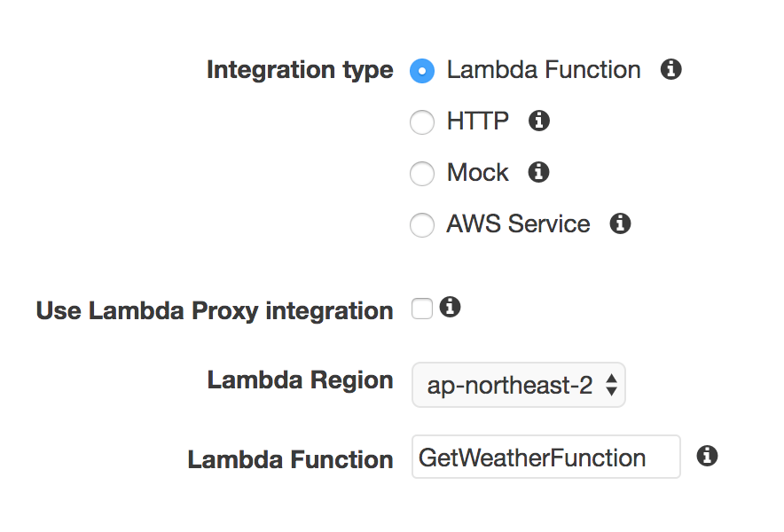The width and height of the screenshot is (784, 532).
Task: Show info for Use Lambda Proxy integration
Action: (x=450, y=307)
